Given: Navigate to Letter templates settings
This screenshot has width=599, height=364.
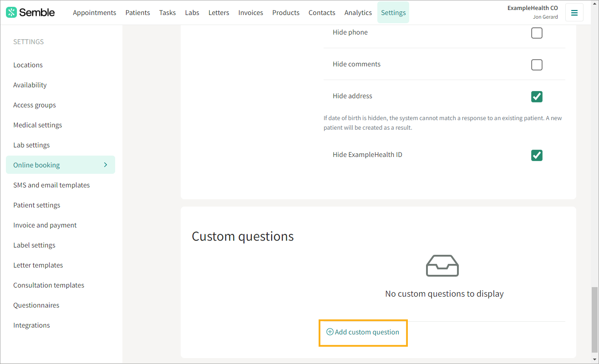Looking at the screenshot, I should pyautogui.click(x=38, y=265).
